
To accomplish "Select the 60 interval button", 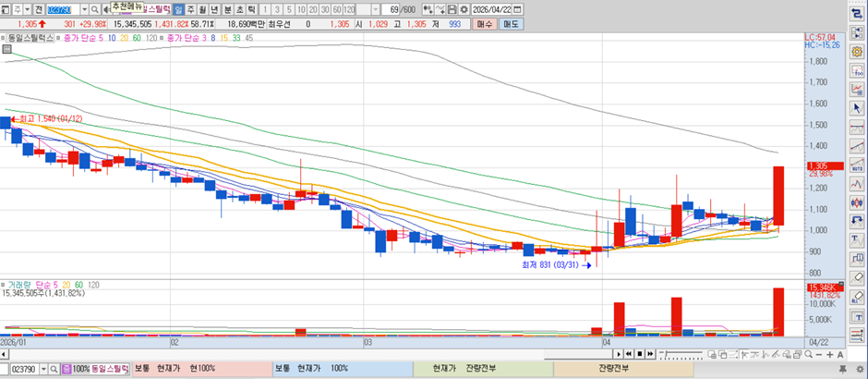I will (337, 9).
